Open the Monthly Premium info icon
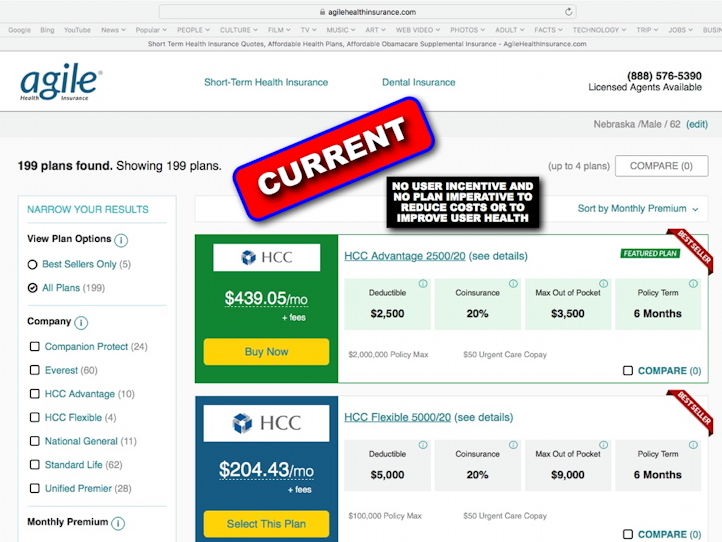 (118, 523)
